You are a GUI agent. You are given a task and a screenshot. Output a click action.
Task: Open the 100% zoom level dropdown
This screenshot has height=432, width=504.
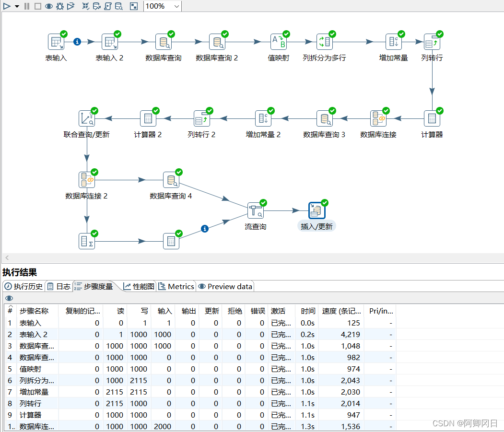click(x=176, y=6)
